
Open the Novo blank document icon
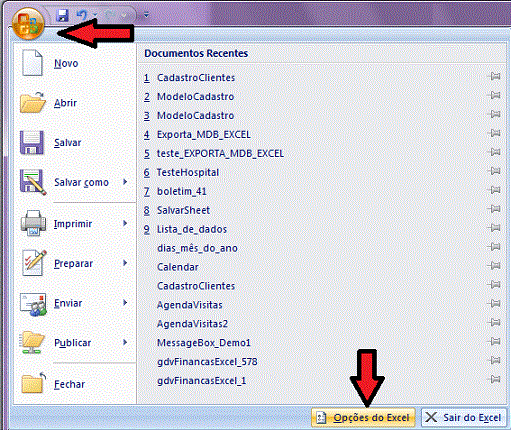32,63
